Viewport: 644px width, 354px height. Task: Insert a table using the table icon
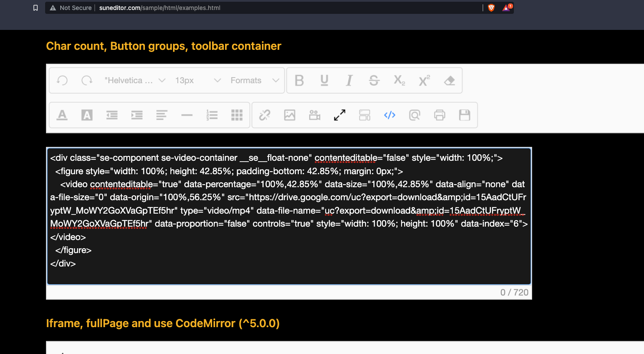(237, 115)
